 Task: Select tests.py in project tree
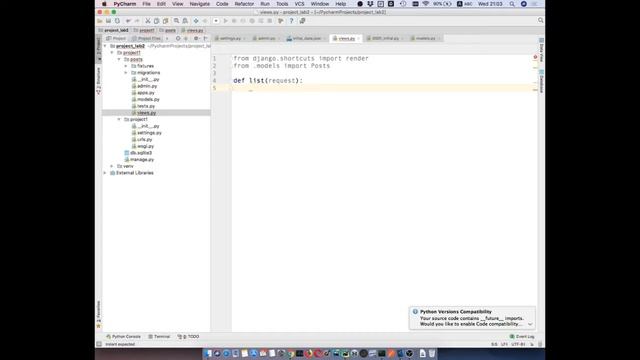click(143, 106)
